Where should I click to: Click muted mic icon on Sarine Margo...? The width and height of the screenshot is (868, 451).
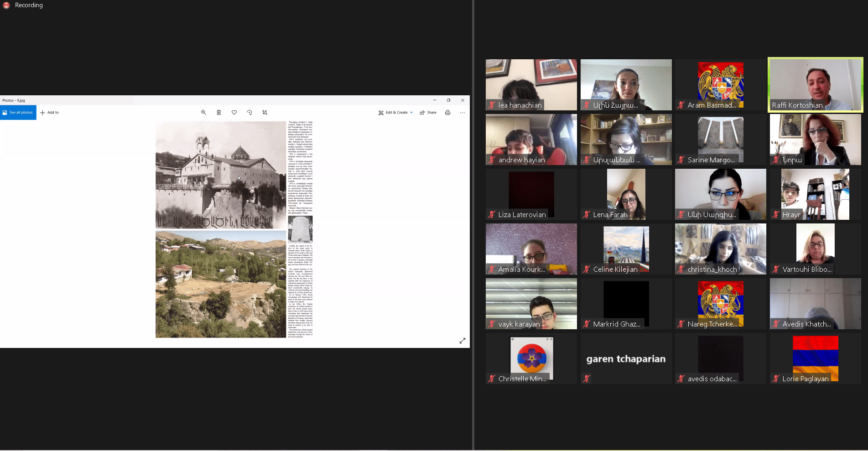(x=681, y=160)
